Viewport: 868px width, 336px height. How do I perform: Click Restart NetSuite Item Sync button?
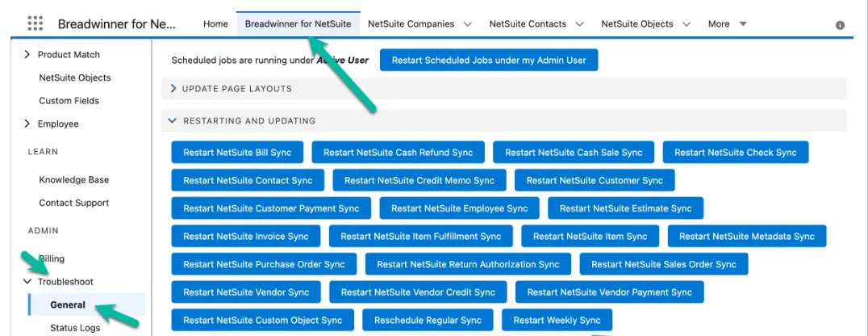[x=590, y=236]
